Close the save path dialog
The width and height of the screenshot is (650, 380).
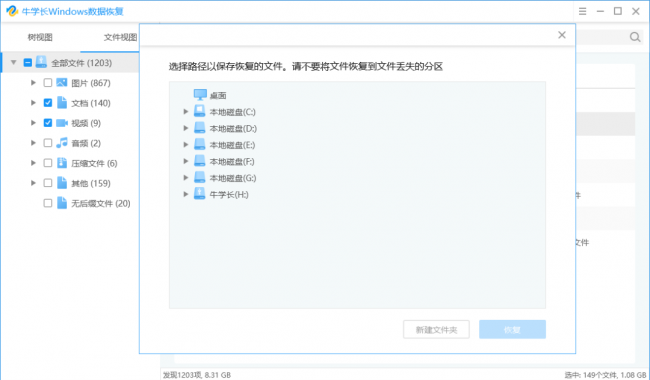coord(562,35)
